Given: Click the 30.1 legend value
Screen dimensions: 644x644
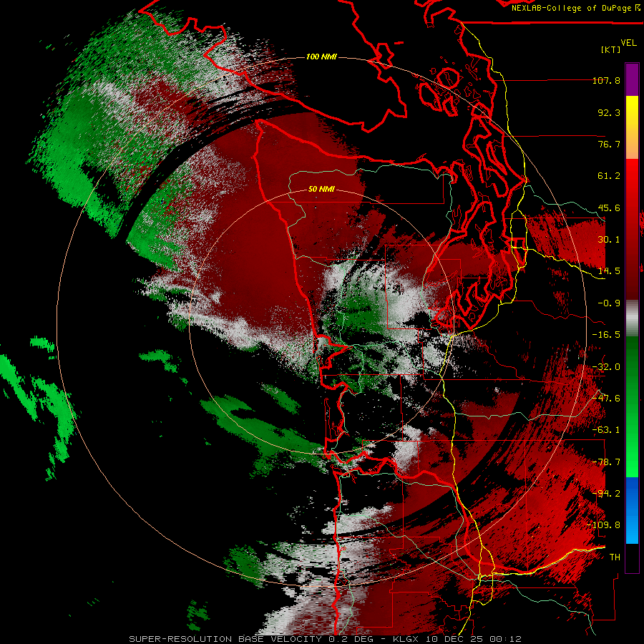Looking at the screenshot, I should (609, 240).
